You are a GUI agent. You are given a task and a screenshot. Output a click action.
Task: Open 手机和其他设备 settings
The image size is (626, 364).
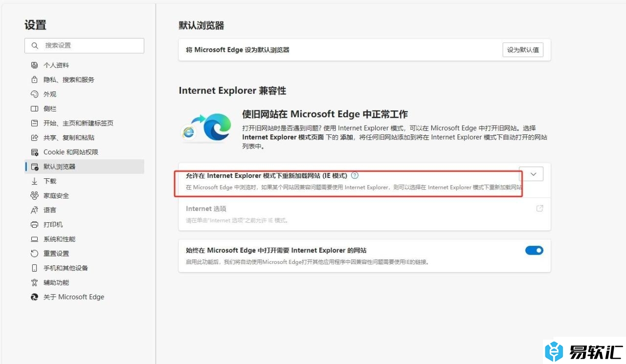[x=84, y=268]
